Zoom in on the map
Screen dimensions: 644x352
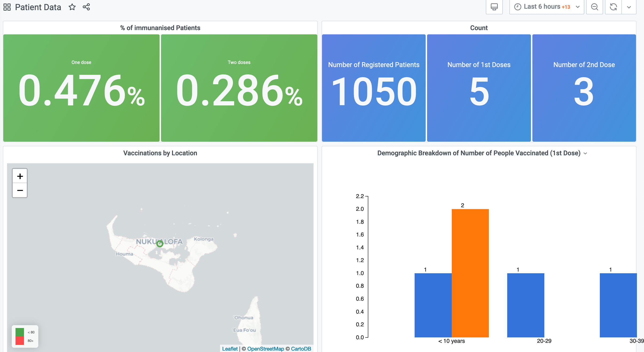point(20,176)
